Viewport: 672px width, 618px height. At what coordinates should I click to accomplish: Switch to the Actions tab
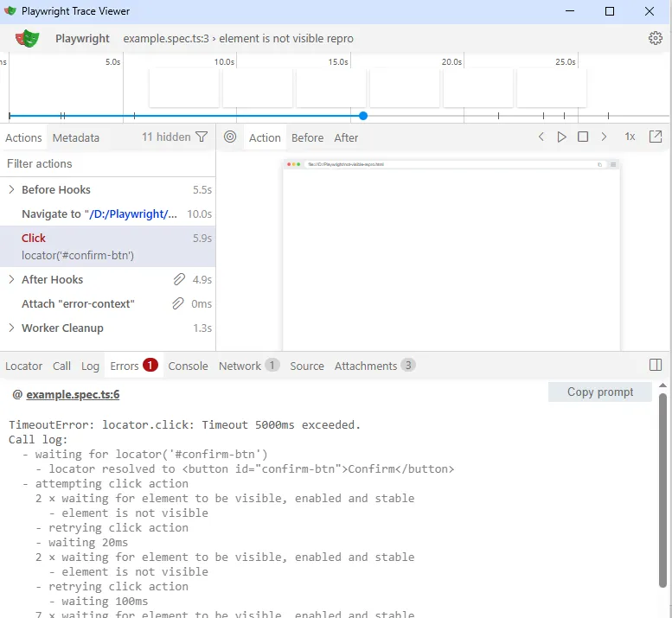(x=23, y=137)
